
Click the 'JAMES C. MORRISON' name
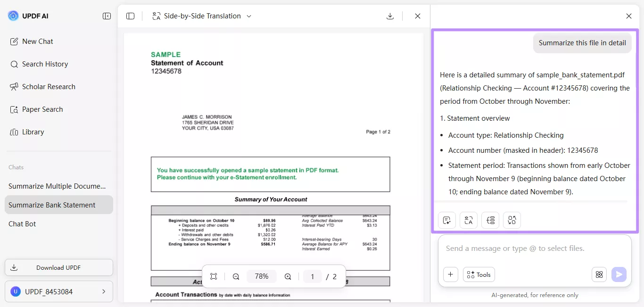tap(207, 117)
